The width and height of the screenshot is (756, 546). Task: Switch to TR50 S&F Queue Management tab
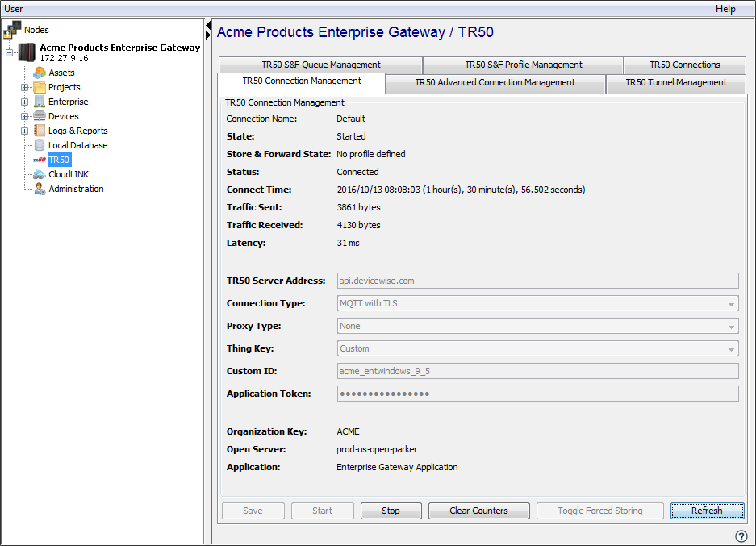click(320, 65)
